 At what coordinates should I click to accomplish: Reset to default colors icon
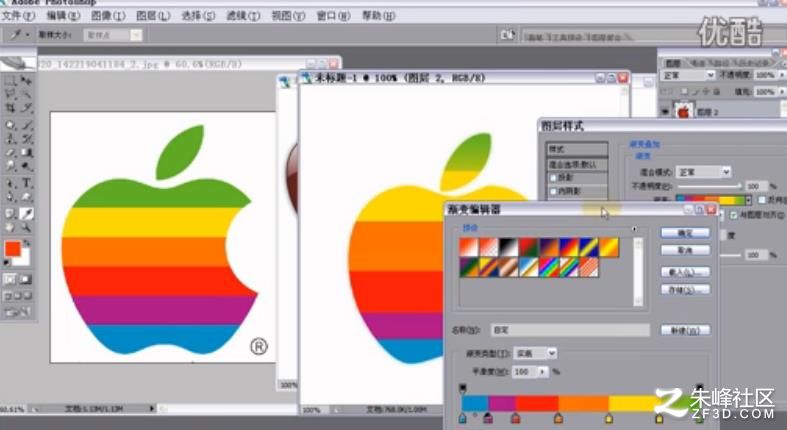coord(7,262)
